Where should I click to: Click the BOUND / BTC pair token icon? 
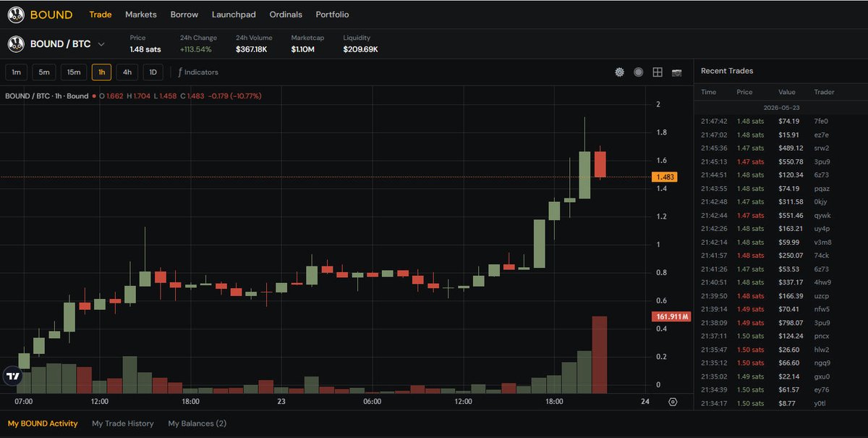[x=16, y=44]
